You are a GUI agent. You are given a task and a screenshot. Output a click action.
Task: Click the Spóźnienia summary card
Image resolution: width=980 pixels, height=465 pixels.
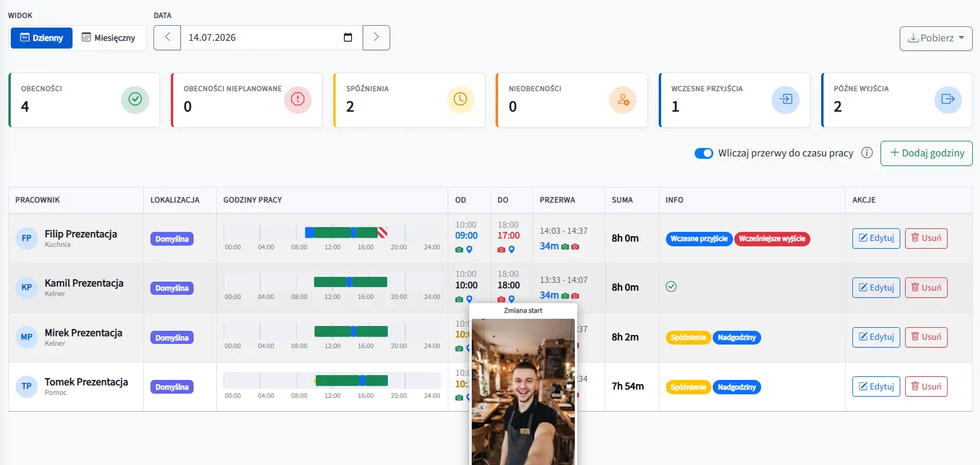tap(409, 100)
